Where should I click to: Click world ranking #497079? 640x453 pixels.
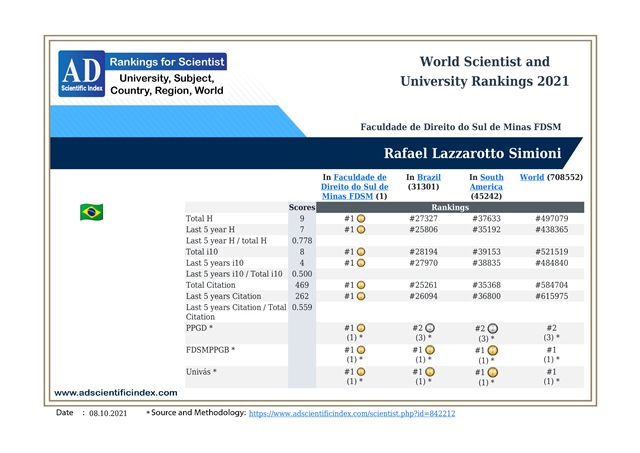[x=551, y=218]
